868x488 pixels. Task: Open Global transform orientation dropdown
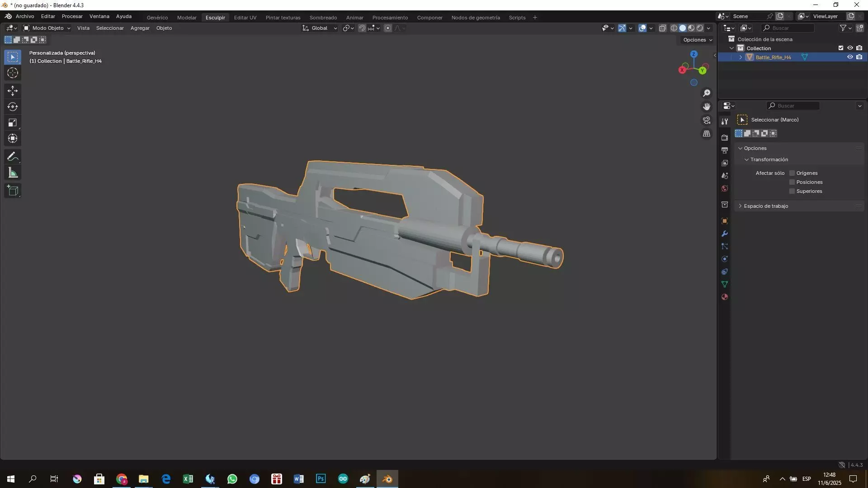click(320, 28)
